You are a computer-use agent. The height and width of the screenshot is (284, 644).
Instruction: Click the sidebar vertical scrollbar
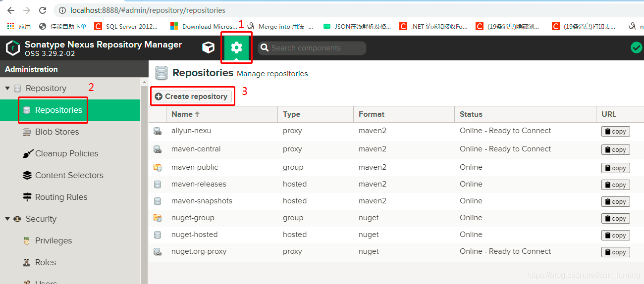tap(144, 181)
